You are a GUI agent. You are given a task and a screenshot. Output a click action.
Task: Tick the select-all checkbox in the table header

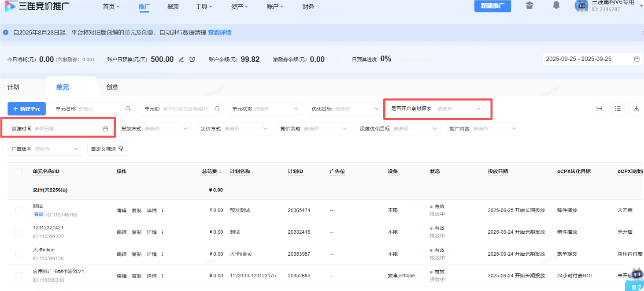pyautogui.click(x=19, y=172)
